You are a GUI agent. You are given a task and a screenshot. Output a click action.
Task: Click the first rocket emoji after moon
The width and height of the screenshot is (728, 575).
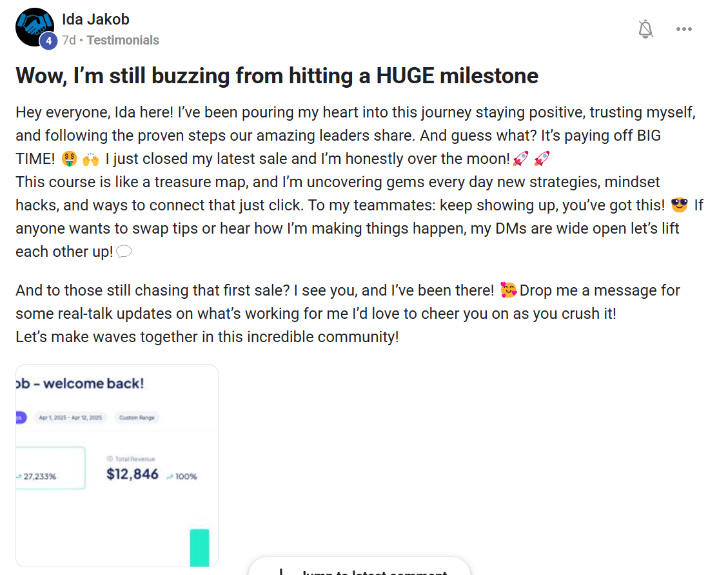(x=520, y=159)
